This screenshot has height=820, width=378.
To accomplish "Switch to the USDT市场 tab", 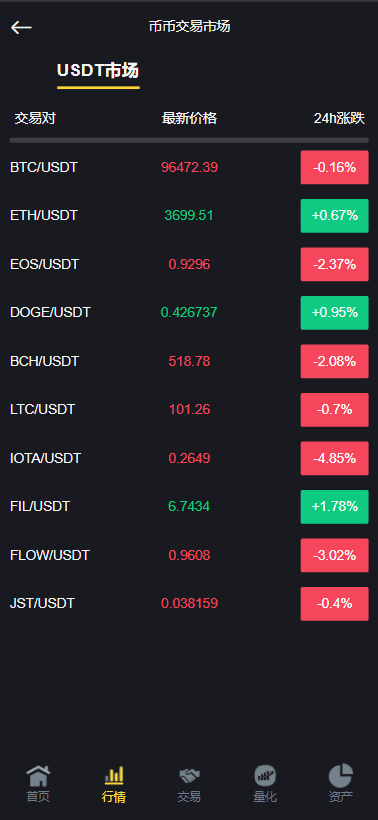I will pyautogui.click(x=98, y=71).
